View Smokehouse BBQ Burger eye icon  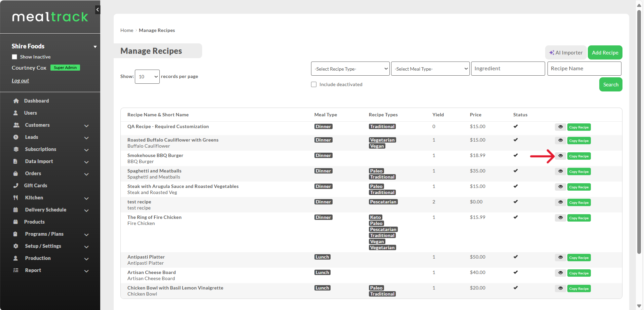coord(561,156)
